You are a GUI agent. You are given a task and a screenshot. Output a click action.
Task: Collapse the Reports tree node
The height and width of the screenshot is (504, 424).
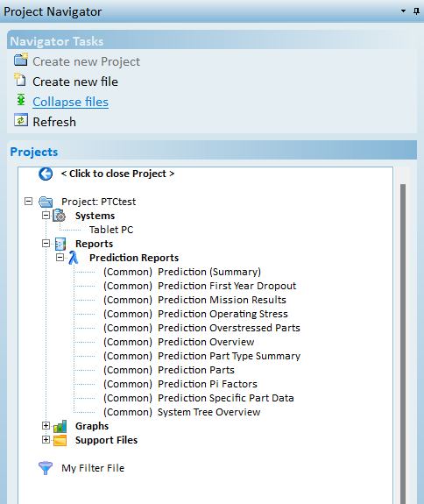click(x=46, y=244)
